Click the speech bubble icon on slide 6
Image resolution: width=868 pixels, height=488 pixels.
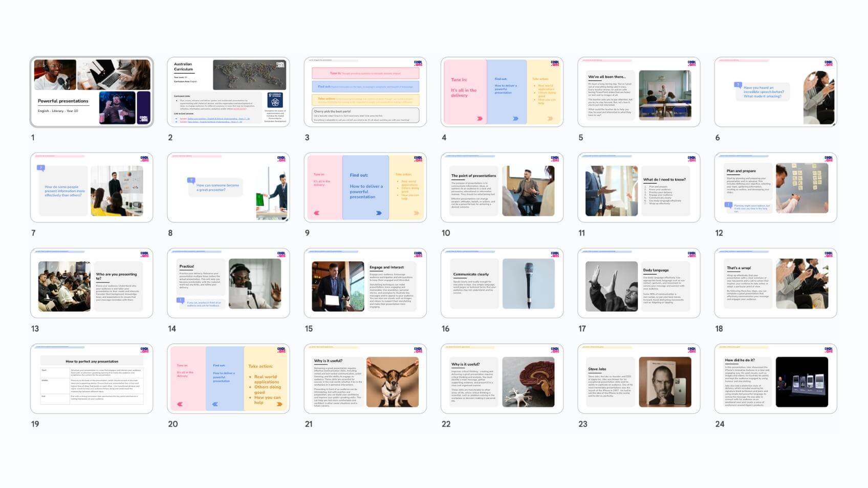[737, 85]
